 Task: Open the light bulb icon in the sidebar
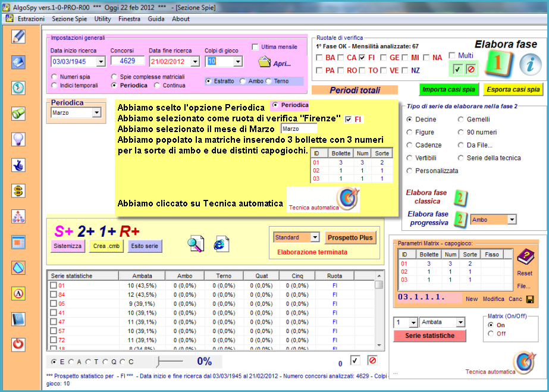pos(18,139)
